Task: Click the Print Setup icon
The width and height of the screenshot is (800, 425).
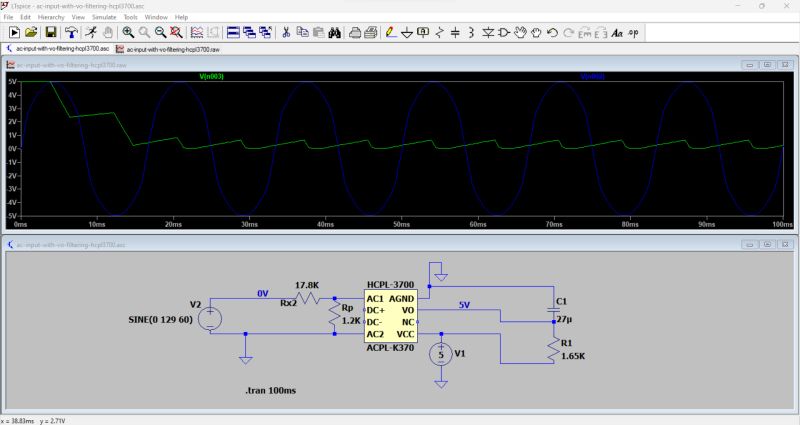Action: (371, 33)
